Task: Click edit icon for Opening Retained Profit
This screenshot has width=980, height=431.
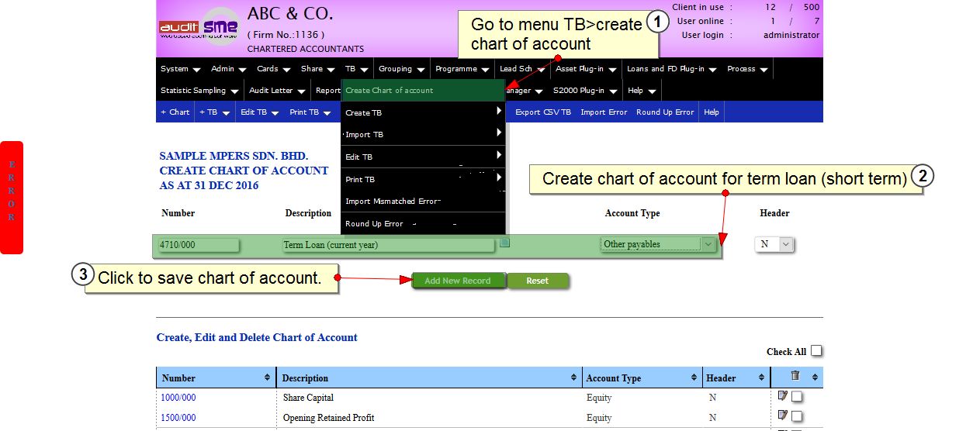Action: pyautogui.click(x=783, y=416)
